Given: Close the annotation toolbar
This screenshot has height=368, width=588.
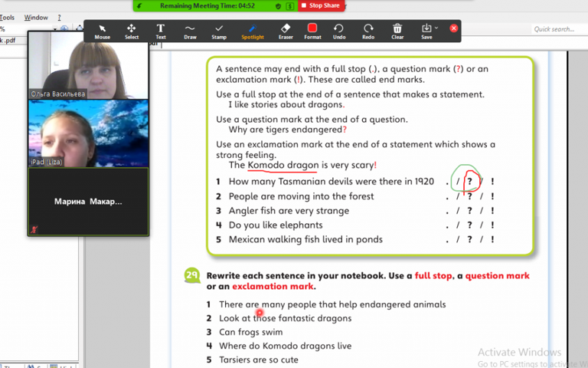Looking at the screenshot, I should coord(454,28).
